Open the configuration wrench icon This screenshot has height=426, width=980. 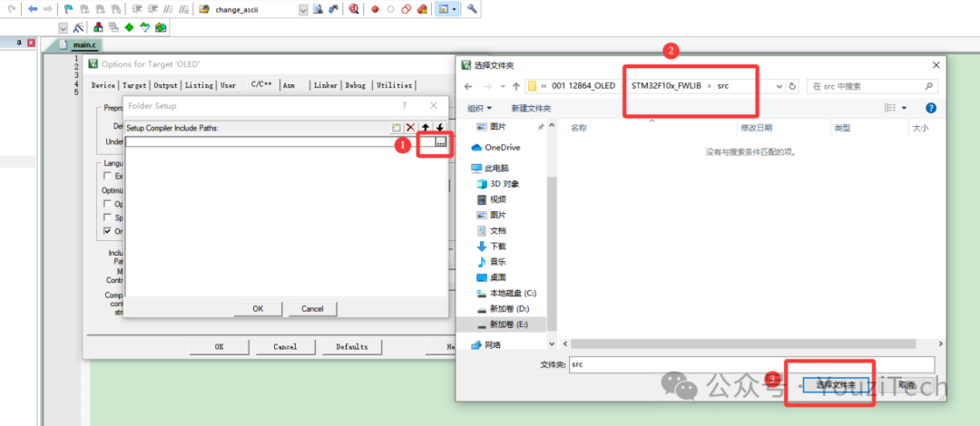pos(473,9)
